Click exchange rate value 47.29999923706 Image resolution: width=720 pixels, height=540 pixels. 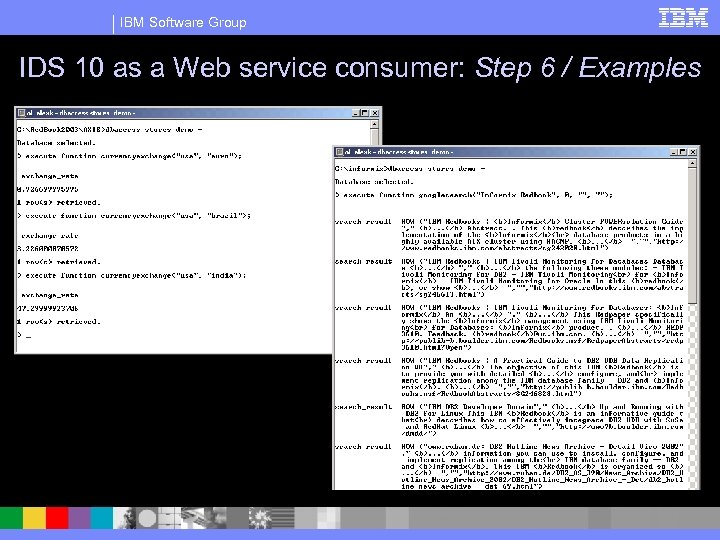(48, 308)
